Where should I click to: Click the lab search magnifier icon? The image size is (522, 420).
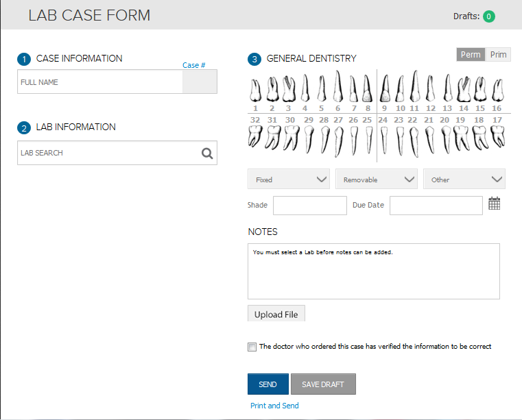pyautogui.click(x=207, y=153)
